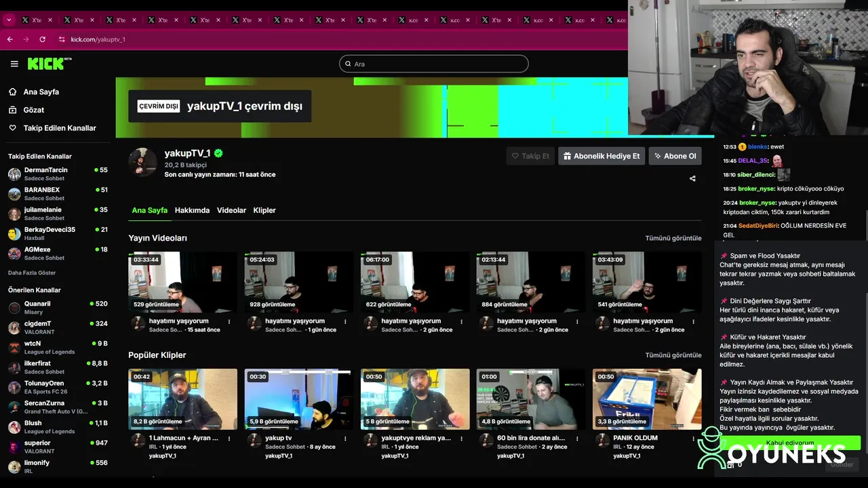The width and height of the screenshot is (868, 488).
Task: Click SercanZurna channel avatar
Action: tap(14, 407)
